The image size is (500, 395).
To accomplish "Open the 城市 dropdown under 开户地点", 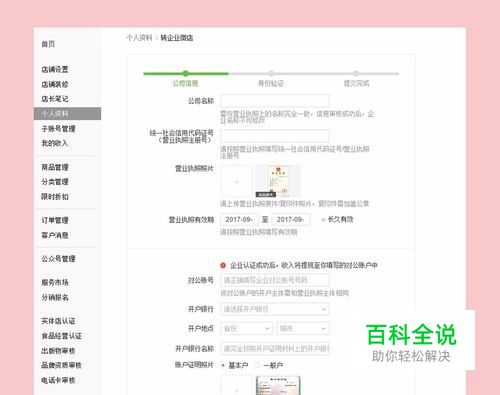I will point(303,328).
